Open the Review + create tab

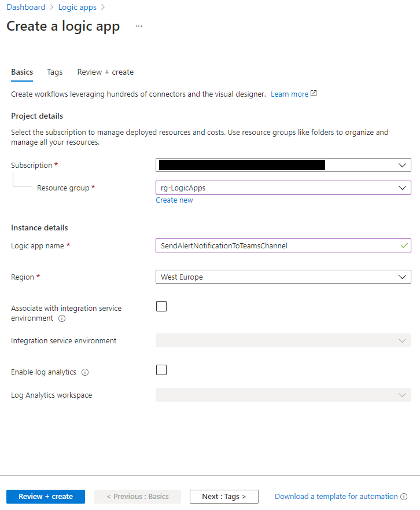[x=105, y=72]
